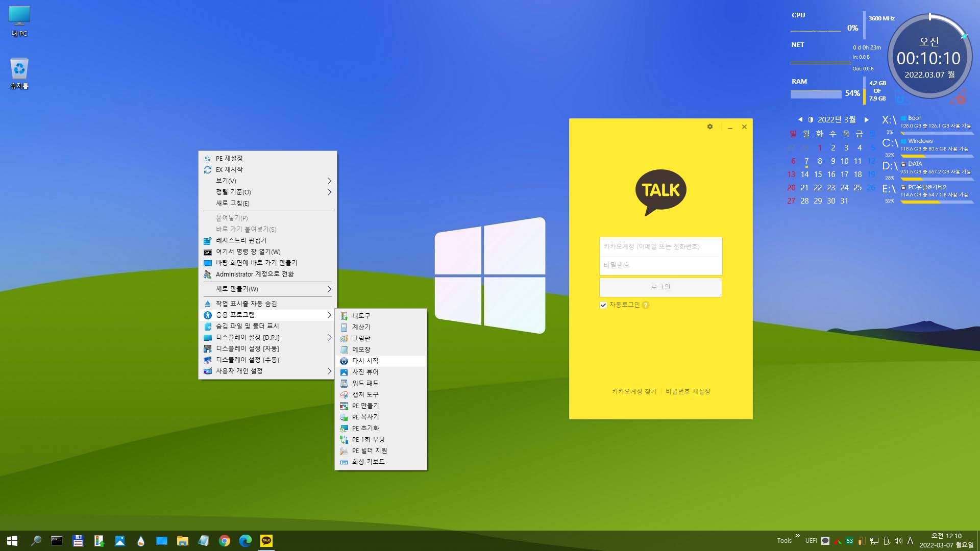Open the water drop taskbar icon
Screen dimensions: 980x551
[x=141, y=541]
